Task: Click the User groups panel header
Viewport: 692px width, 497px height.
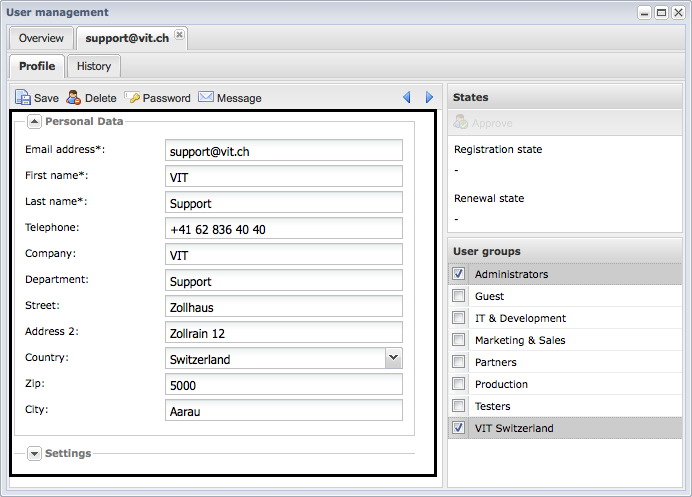Action: [565, 251]
